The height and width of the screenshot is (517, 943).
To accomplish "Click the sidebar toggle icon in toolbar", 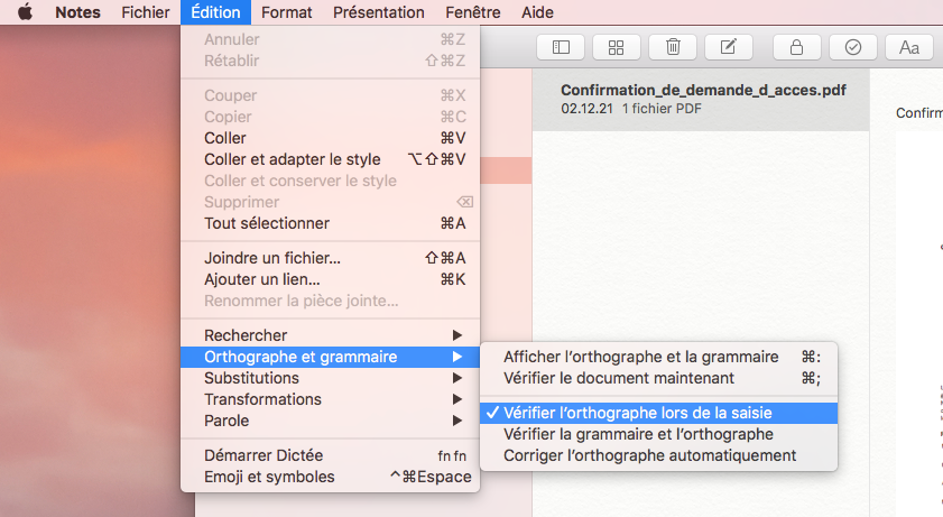I will [x=561, y=47].
